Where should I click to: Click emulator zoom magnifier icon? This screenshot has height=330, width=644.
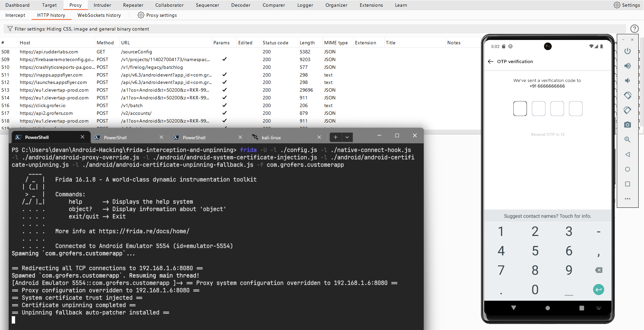click(x=627, y=140)
